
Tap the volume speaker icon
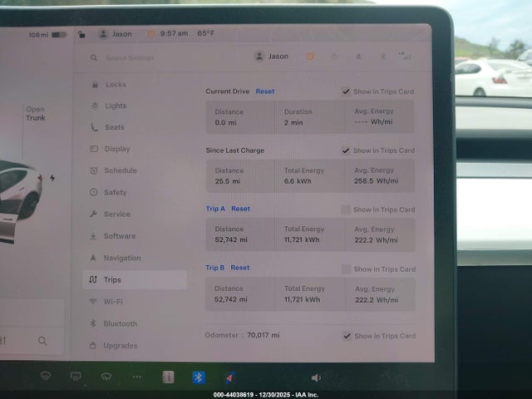316,377
